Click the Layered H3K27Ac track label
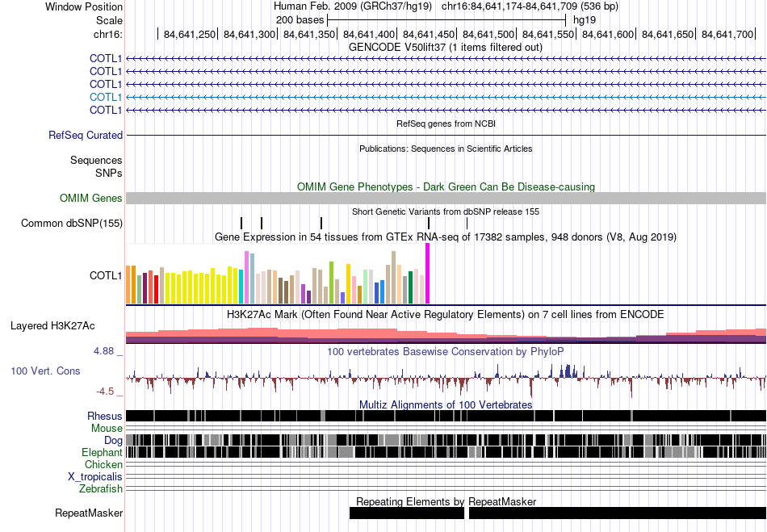The height and width of the screenshot is (532, 767). click(x=52, y=325)
